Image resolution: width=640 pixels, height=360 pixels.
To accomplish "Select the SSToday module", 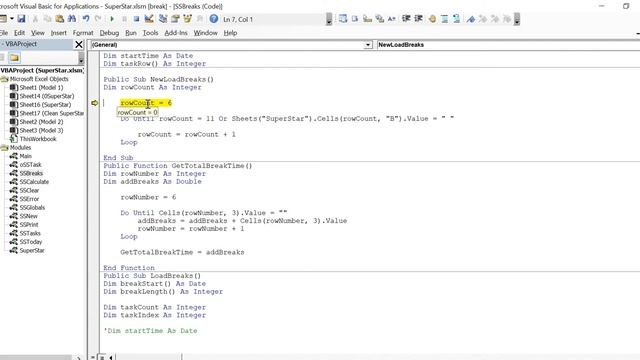I will tap(31, 242).
